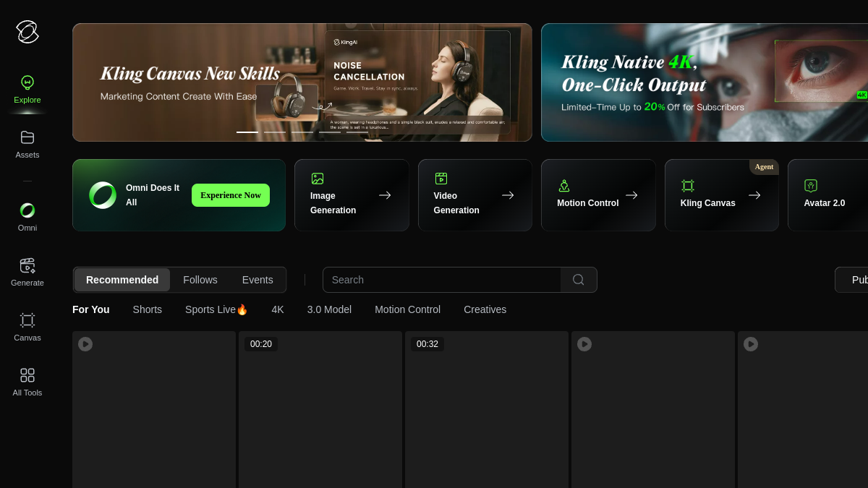Switch to the Follows tab
The width and height of the screenshot is (868, 488).
point(200,280)
